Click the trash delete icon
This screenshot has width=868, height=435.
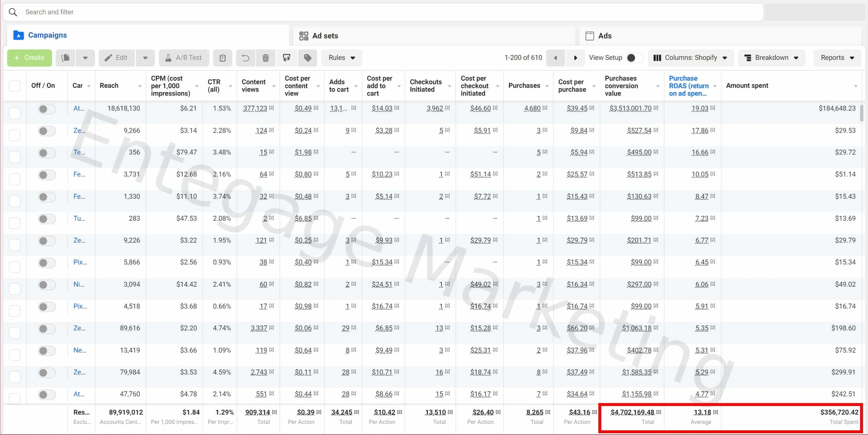pos(265,58)
